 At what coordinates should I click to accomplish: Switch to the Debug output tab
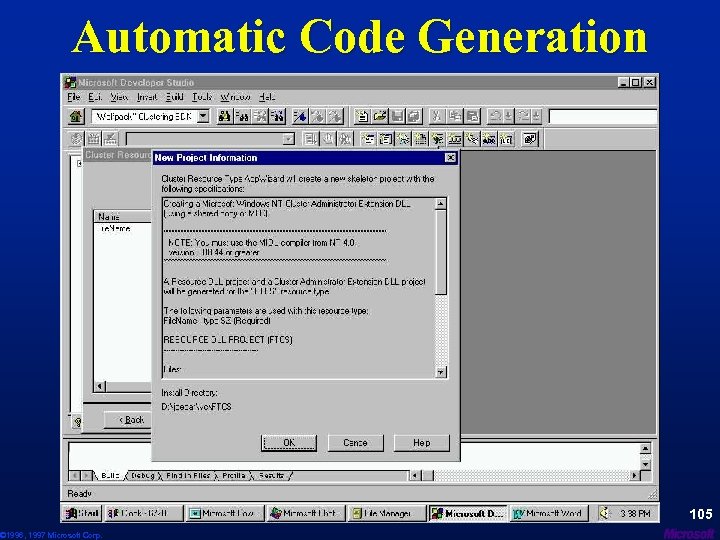coord(142,476)
